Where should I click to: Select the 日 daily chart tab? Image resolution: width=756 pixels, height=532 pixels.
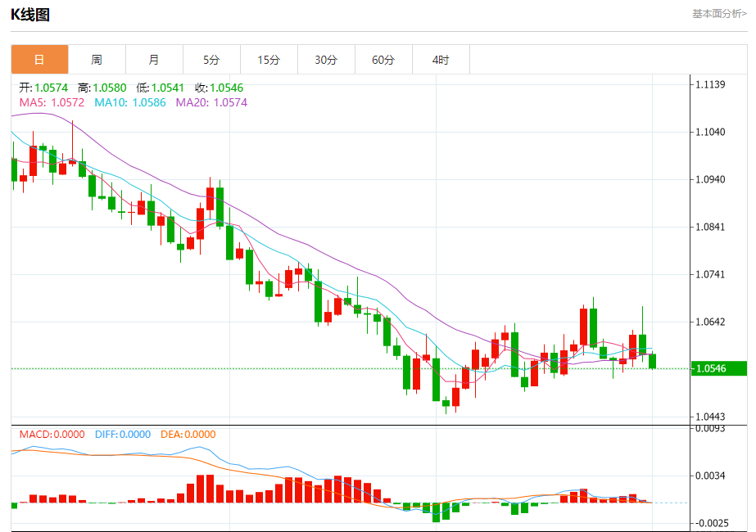(39, 60)
